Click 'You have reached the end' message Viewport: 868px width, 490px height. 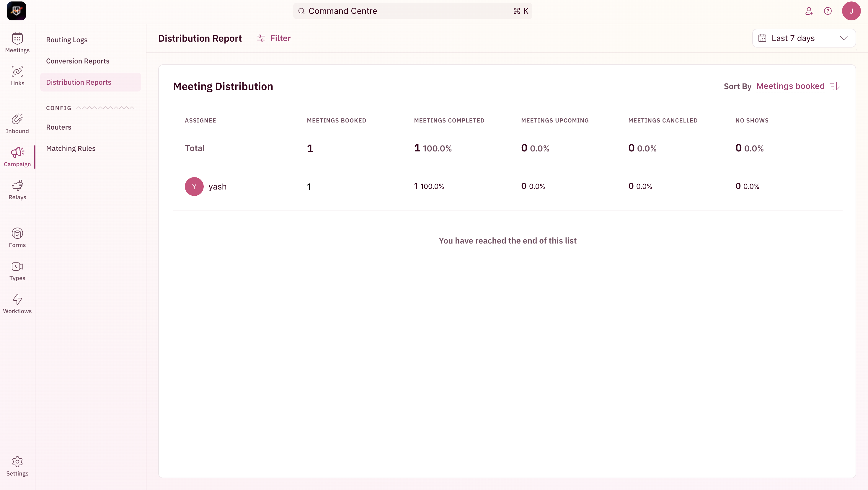click(x=508, y=241)
